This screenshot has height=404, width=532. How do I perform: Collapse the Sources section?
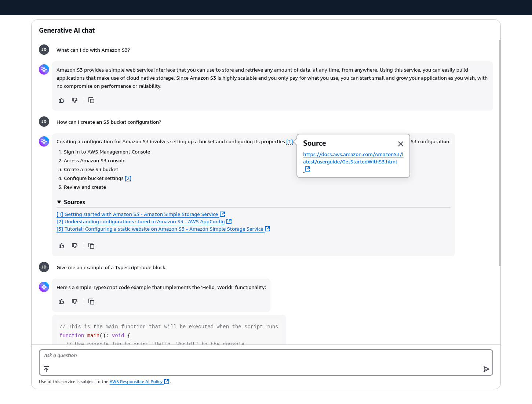pos(59,202)
